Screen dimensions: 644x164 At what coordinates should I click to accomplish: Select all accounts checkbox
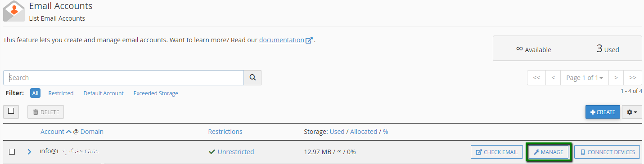11,111
